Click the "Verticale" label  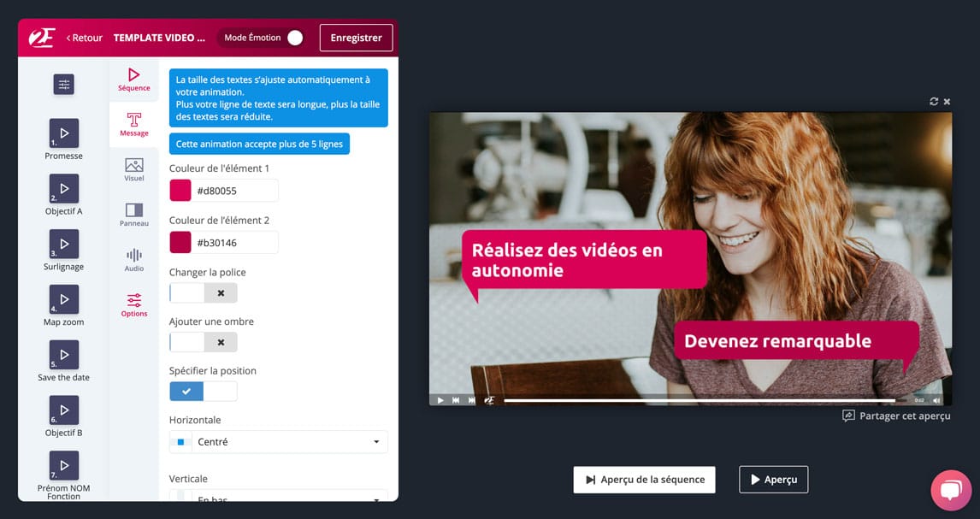tap(188, 479)
